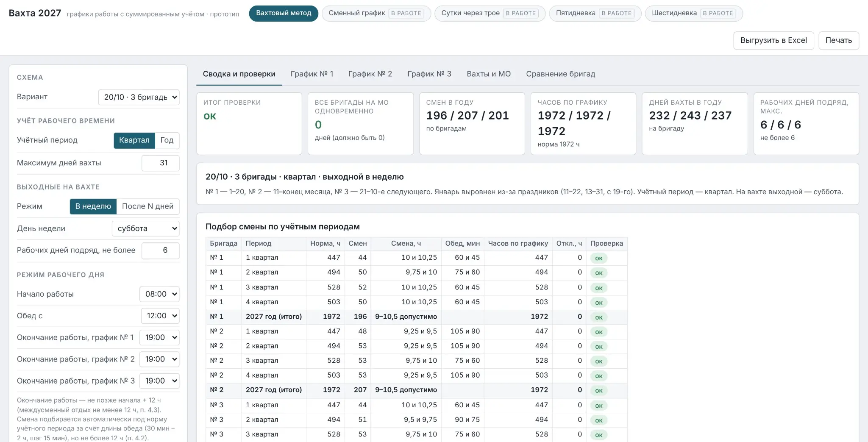Open Окончание работы, график № 2 dropdown
The width and height of the screenshot is (868, 442).
[x=159, y=359]
